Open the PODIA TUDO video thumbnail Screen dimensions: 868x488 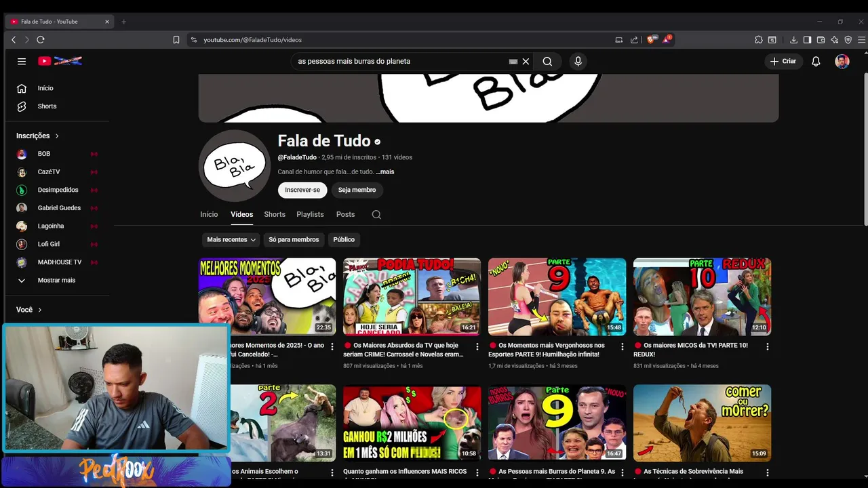(x=412, y=296)
